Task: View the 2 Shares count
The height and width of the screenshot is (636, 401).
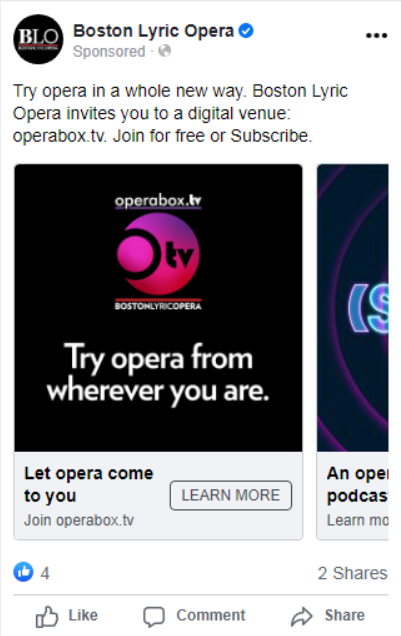Action: click(352, 573)
